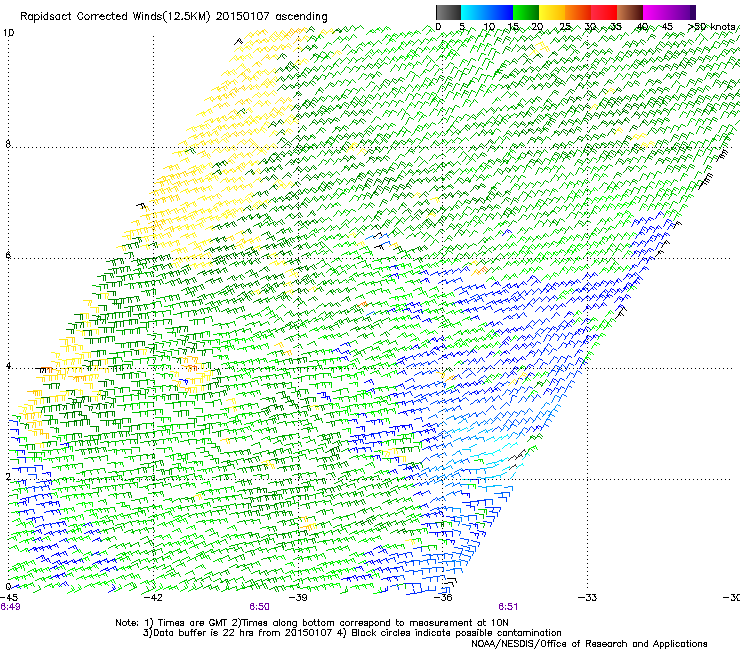740x650 pixels.
Task: Click the chart title 'Rapidscat Corrected Winds(12.5KM) 20150107 ascending'
Action: click(x=174, y=16)
